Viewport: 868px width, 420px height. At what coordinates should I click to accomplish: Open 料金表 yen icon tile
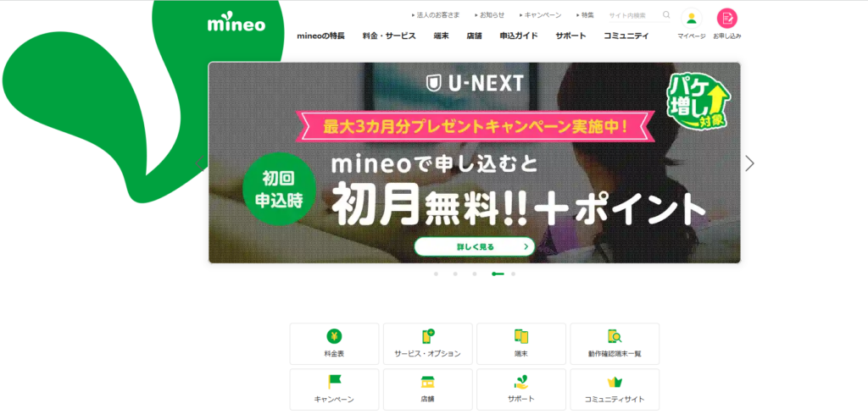[334, 344]
